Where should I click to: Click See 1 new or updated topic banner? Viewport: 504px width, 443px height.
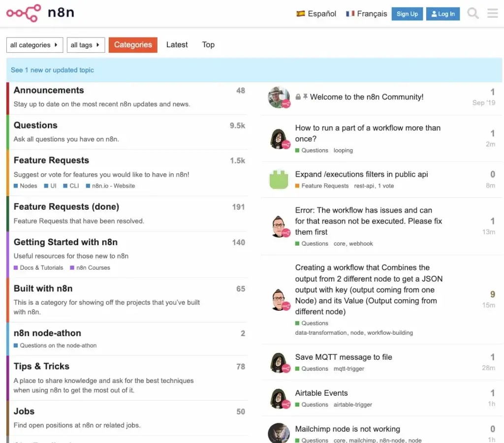pos(52,70)
